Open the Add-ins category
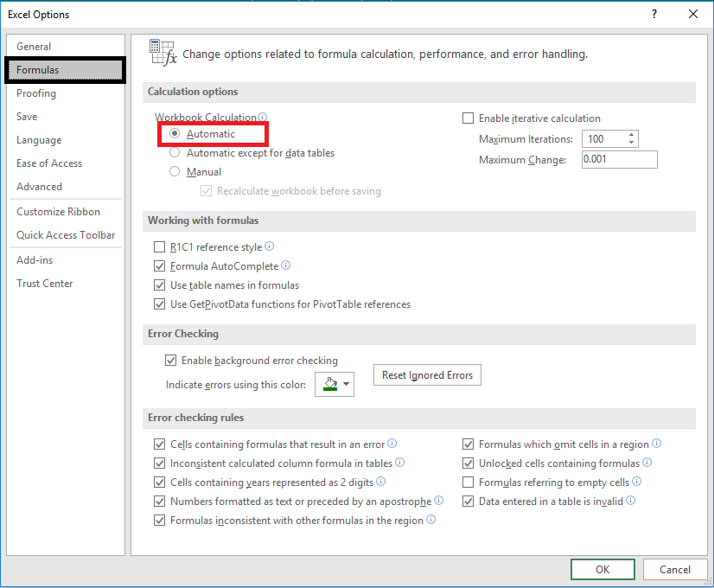714x588 pixels. pyautogui.click(x=35, y=260)
